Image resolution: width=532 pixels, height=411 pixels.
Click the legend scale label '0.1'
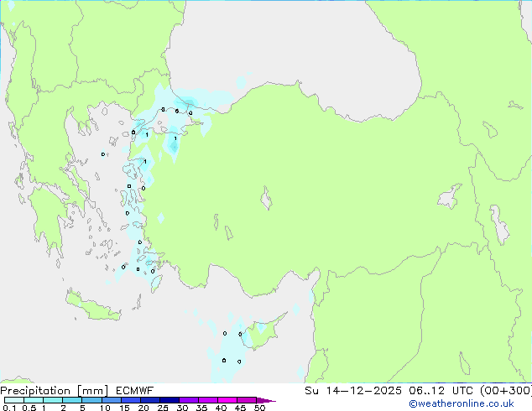(x=9, y=408)
